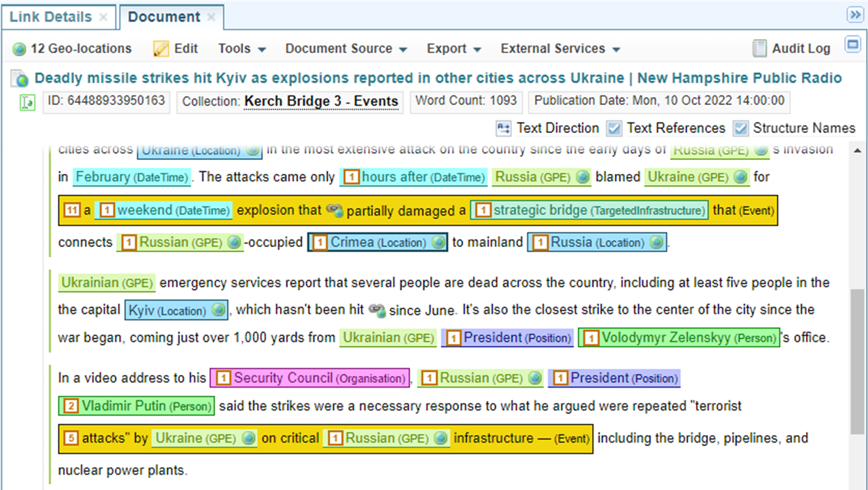Click the green document type icon beside ID
The image size is (868, 490).
pos(27,104)
